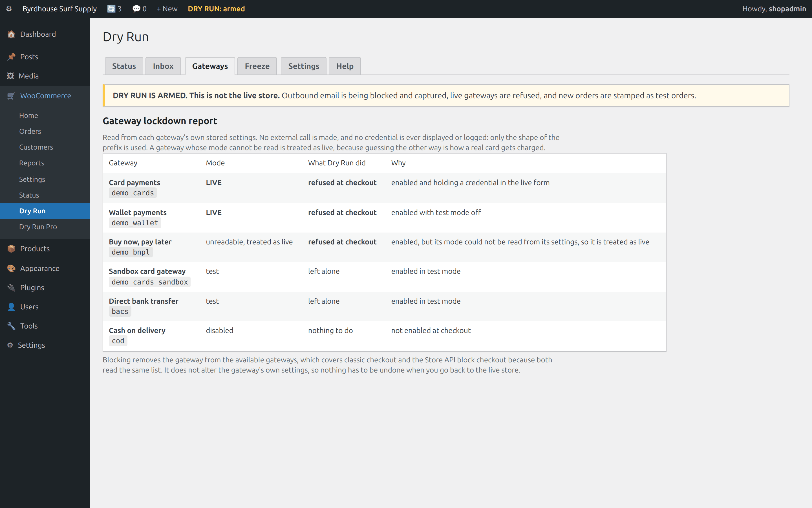Open main Settings in the sidebar
Image resolution: width=812 pixels, height=508 pixels.
(45, 345)
